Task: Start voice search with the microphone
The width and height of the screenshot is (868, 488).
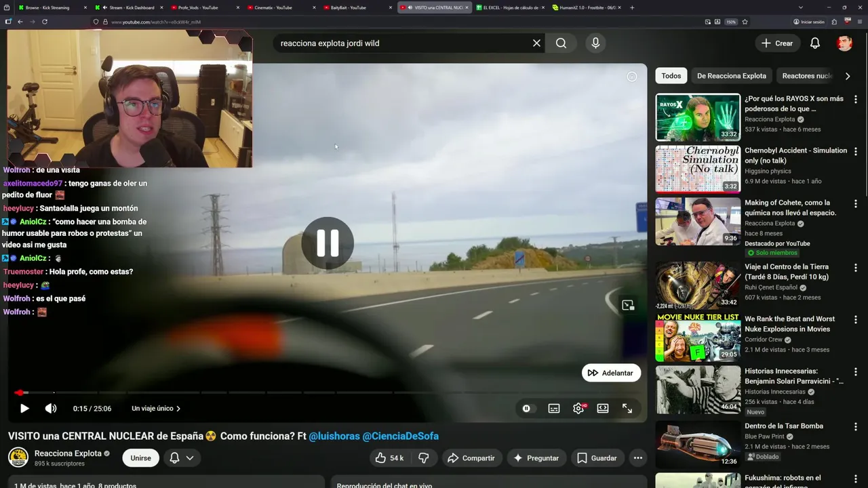Action: [595, 43]
